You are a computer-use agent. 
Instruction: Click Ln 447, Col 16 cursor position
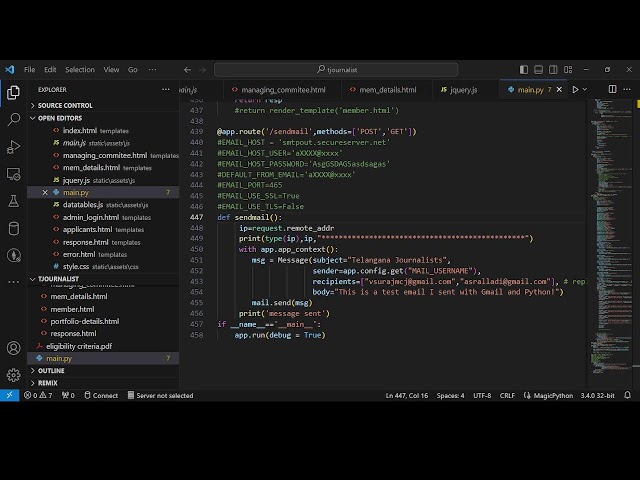407,395
